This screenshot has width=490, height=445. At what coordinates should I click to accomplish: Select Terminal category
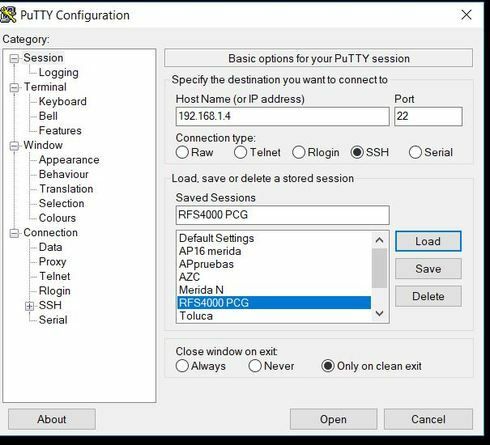pyautogui.click(x=45, y=87)
